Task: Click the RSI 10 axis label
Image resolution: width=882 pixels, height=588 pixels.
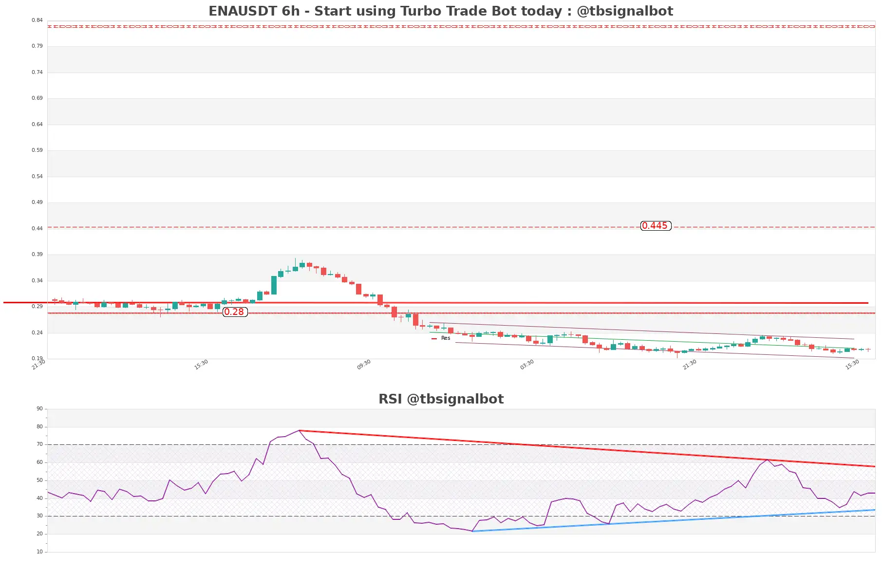Action: [x=39, y=552]
